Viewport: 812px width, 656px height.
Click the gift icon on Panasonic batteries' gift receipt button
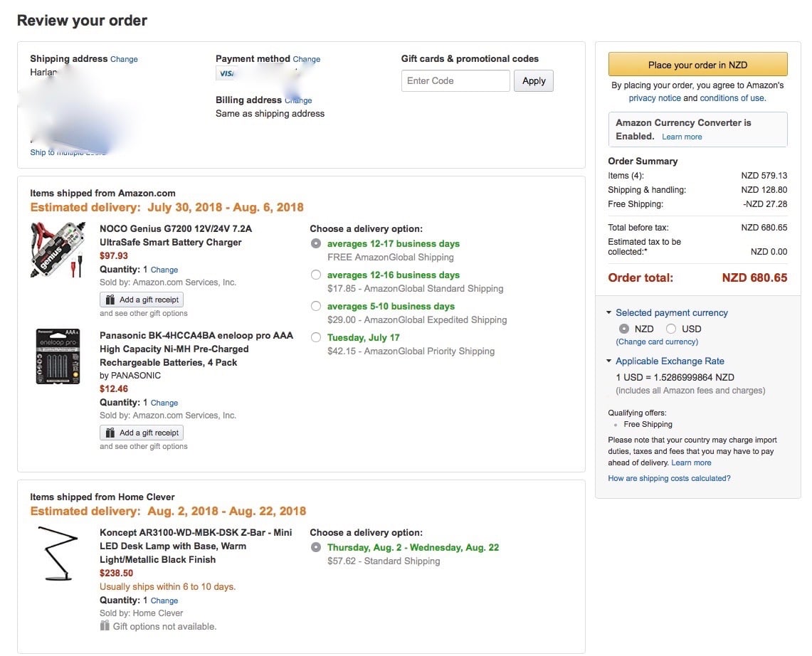coord(110,433)
